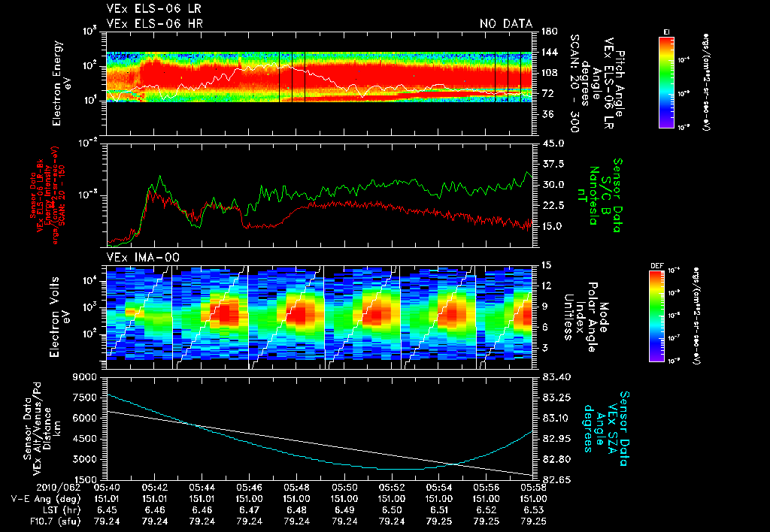This screenshot has width=770, height=532.
Task: Click the 05:46 time tick label
Action: click(249, 487)
